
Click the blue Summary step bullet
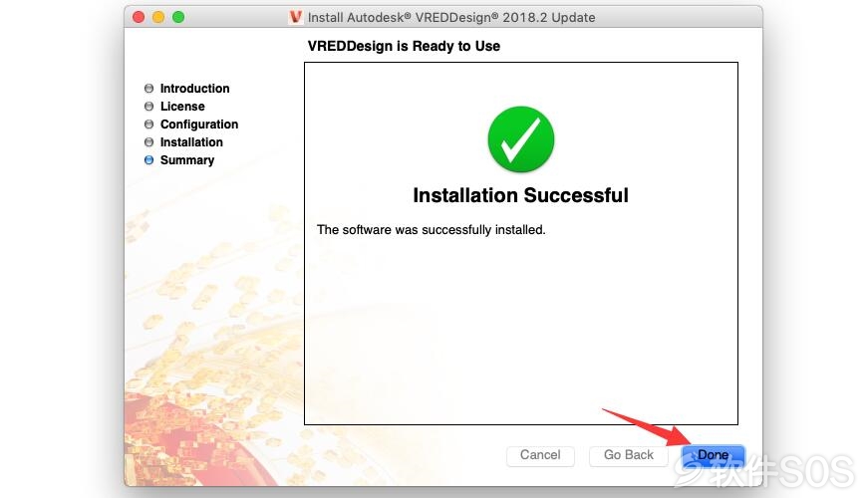(148, 160)
